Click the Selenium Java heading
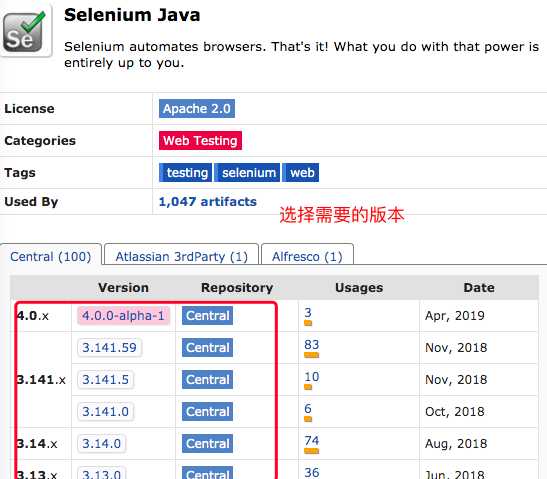This screenshot has width=547, height=479. pos(132,15)
